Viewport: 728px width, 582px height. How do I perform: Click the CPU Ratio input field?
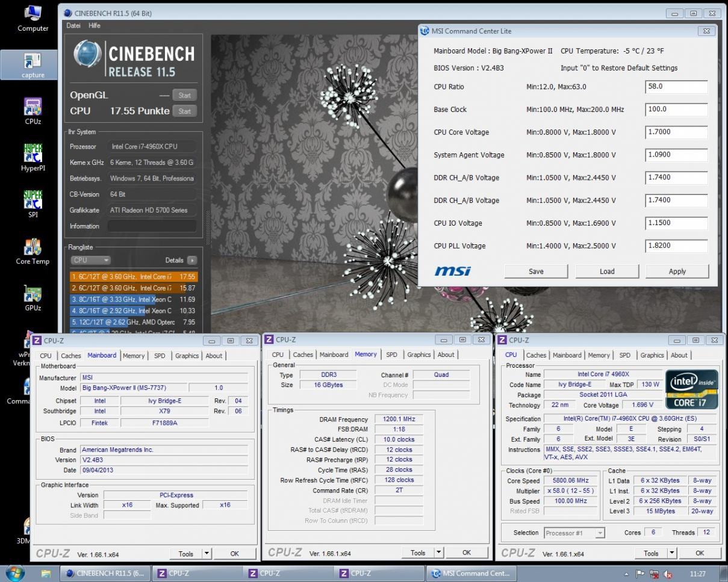click(676, 87)
